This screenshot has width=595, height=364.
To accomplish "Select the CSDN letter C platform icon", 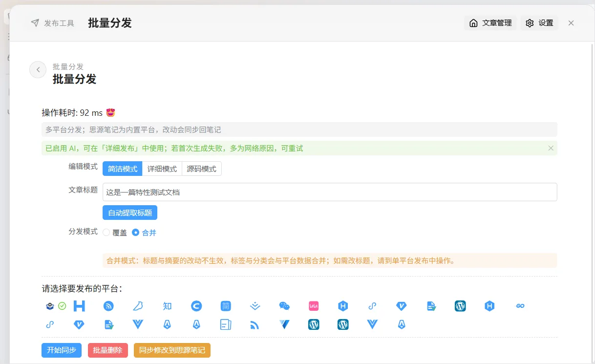I will click(x=196, y=306).
